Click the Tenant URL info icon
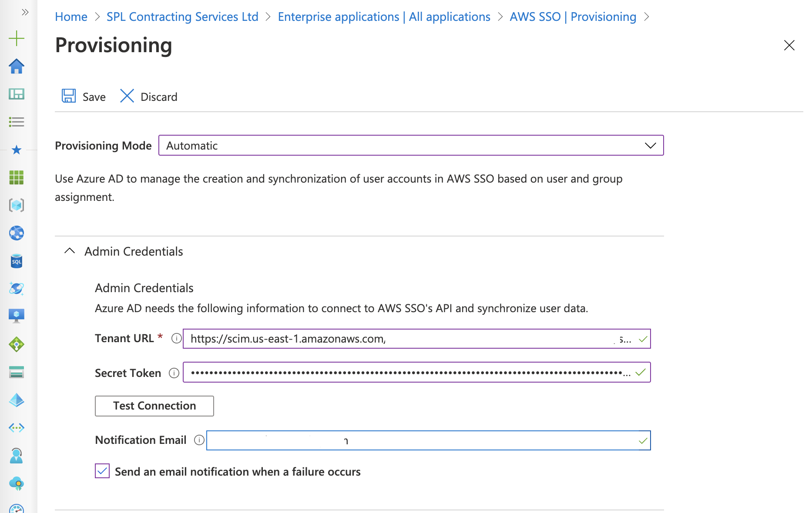 click(x=176, y=338)
